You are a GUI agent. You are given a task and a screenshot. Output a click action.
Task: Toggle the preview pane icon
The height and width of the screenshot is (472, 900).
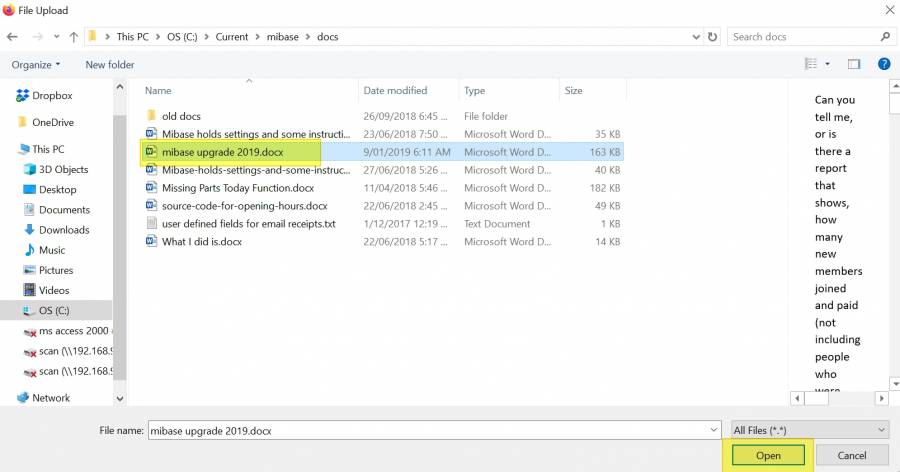coord(854,64)
